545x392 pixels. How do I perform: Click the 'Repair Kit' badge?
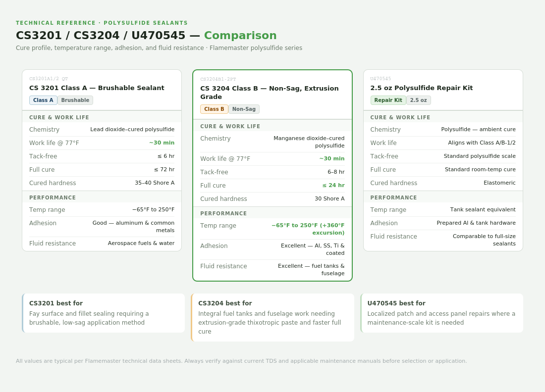click(388, 100)
